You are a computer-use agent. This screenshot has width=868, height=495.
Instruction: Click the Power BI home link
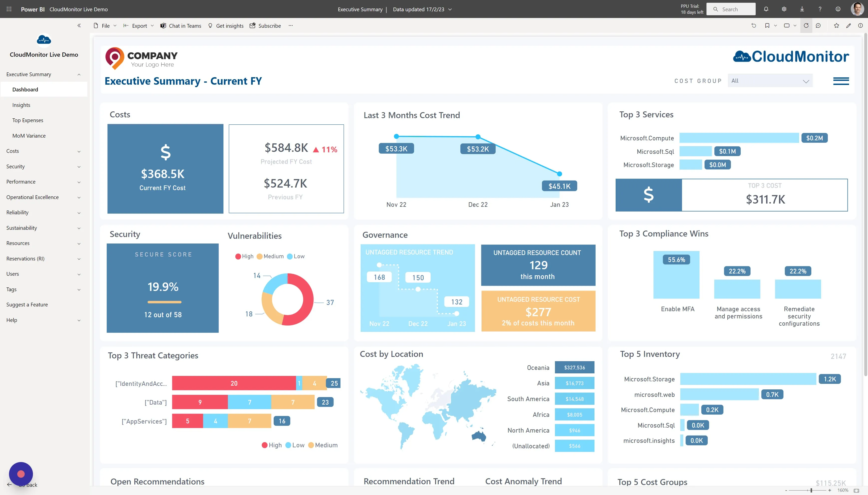point(33,9)
